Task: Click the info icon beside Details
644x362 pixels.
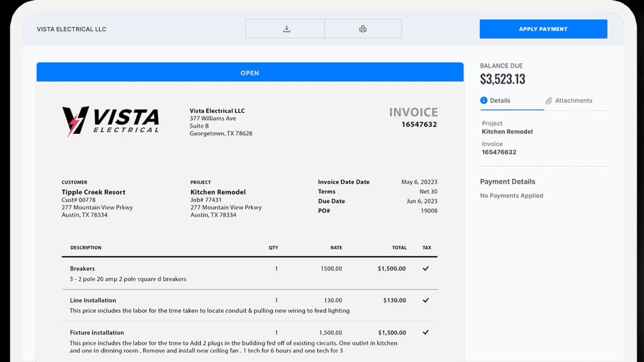Action: (x=484, y=101)
